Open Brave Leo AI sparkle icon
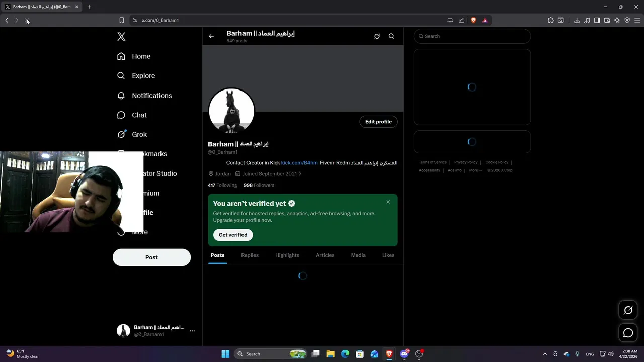This screenshot has height=362, width=644. 617,20
